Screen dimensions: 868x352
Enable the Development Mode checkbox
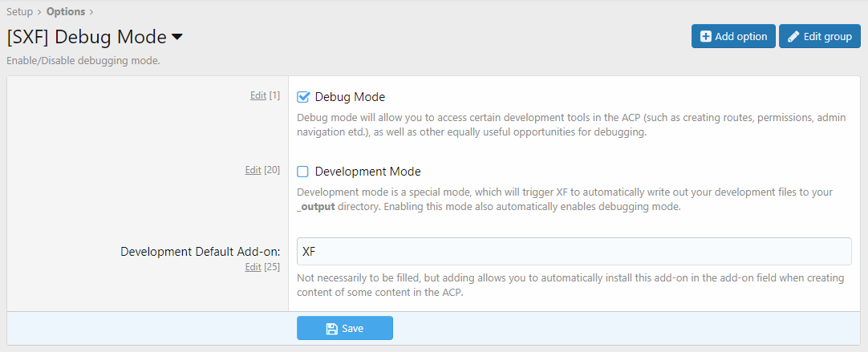click(303, 172)
